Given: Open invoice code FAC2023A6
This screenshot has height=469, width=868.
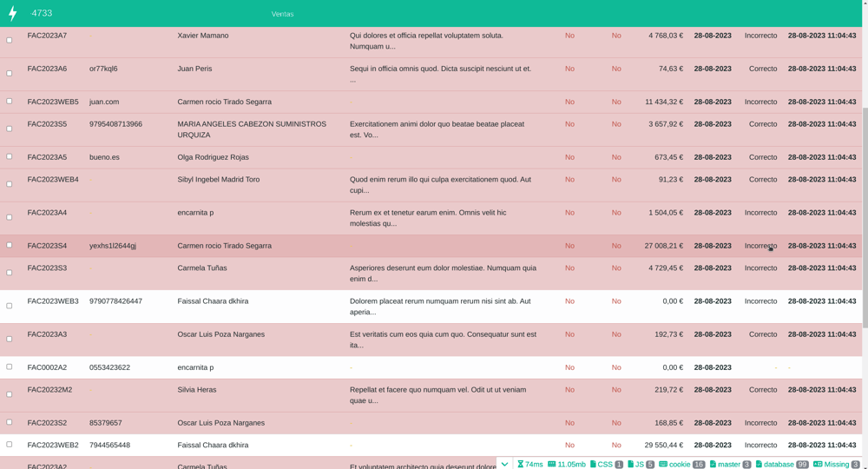Looking at the screenshot, I should 47,69.
